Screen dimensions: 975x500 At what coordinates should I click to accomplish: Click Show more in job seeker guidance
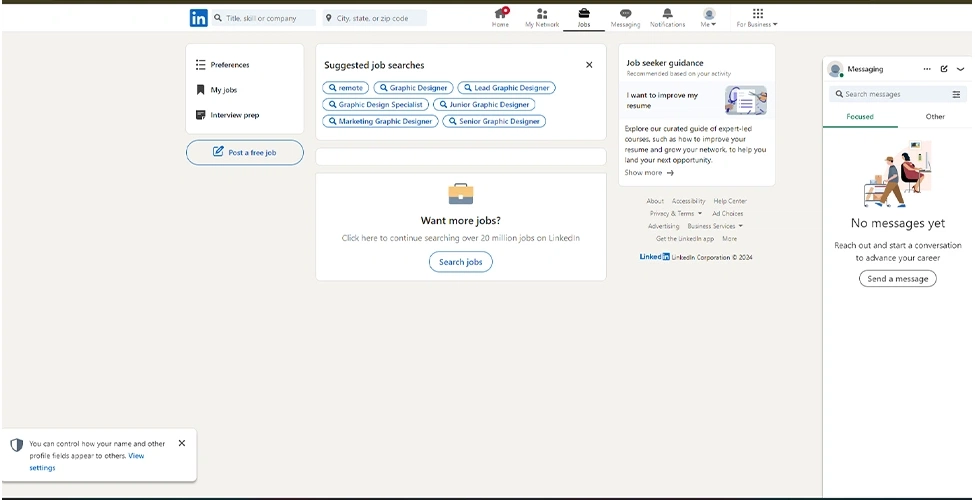coord(649,173)
